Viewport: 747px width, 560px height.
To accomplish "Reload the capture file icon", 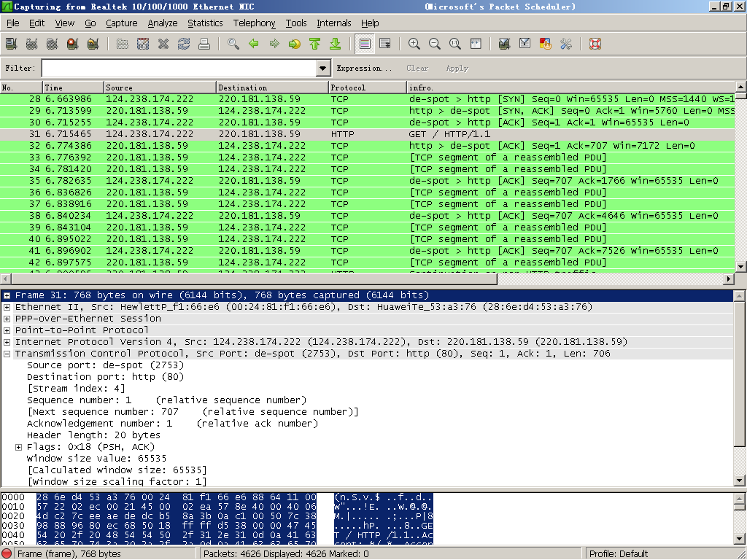I will click(184, 44).
